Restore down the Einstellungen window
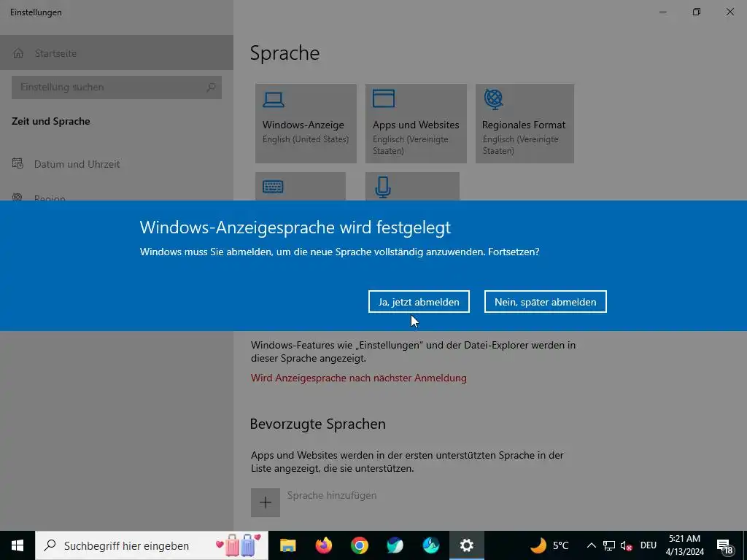Image resolution: width=747 pixels, height=560 pixels. pyautogui.click(x=697, y=12)
